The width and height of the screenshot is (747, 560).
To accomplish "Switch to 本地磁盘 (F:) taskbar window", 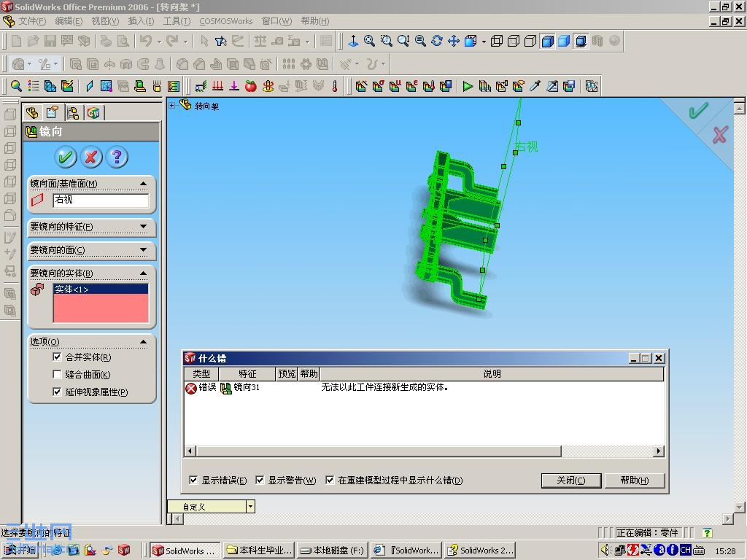I will click(332, 551).
